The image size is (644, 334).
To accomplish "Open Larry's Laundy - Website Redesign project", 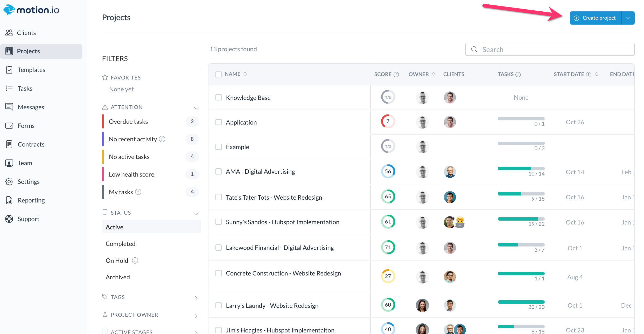I will [272, 306].
